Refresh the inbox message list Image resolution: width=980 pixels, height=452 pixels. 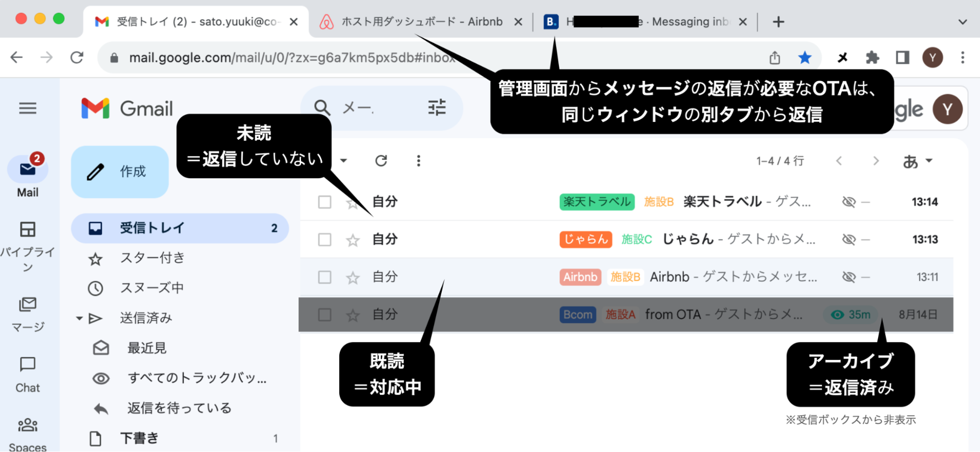pyautogui.click(x=381, y=161)
